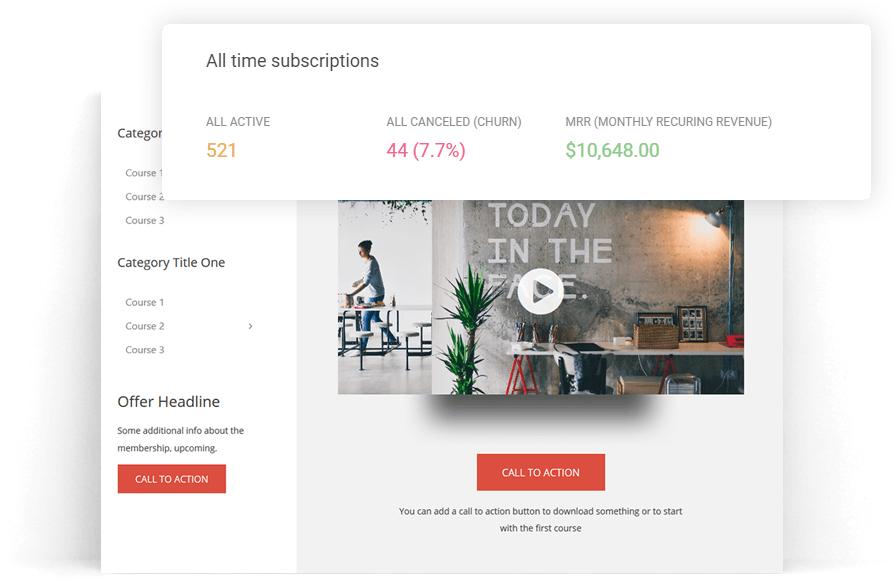Click the central CALL TO ACTION button
The height and width of the screenshot is (581, 896).
(541, 472)
